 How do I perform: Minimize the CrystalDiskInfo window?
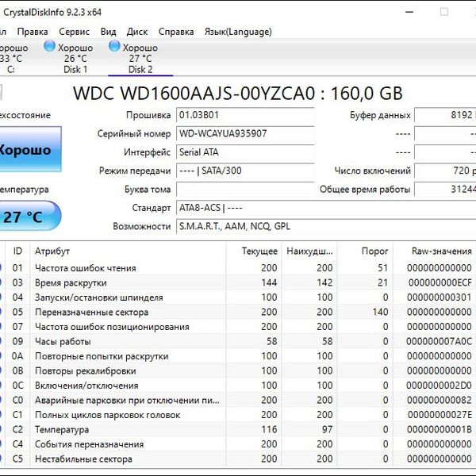point(409,12)
